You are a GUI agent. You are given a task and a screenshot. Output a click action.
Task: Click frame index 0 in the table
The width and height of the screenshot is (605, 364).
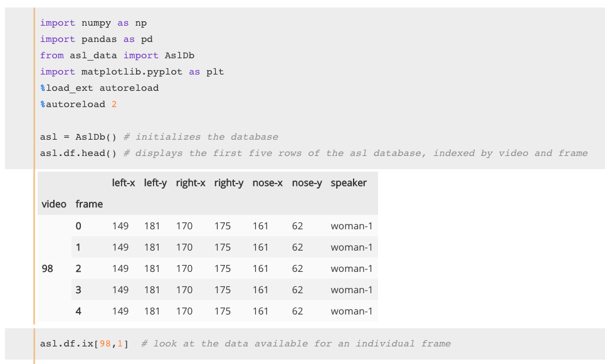pos(78,226)
